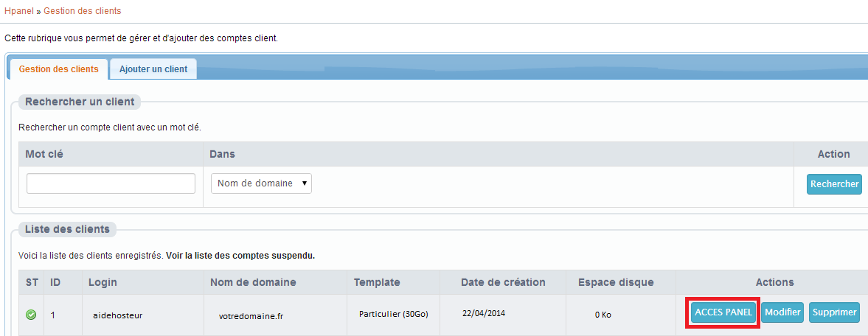Open the Ajouter un client tab

coord(153,69)
